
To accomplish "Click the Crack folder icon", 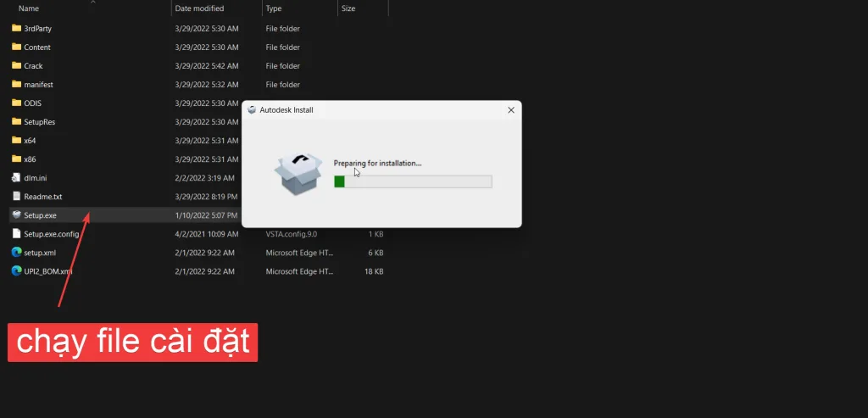I will (x=17, y=66).
